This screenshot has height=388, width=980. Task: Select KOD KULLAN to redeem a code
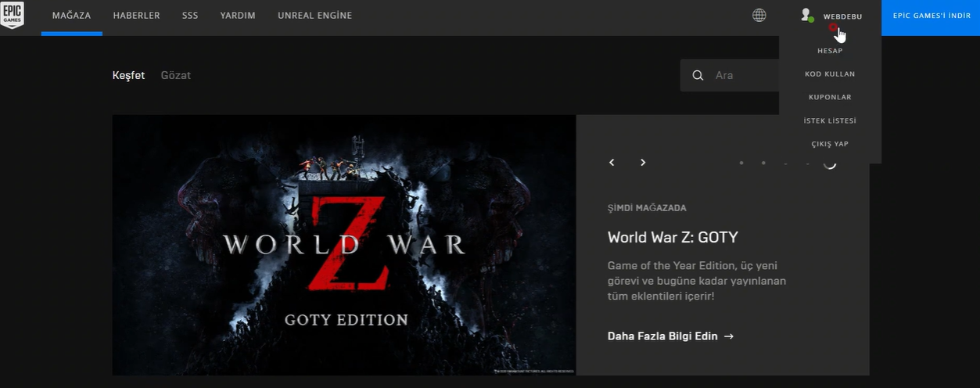click(830, 74)
